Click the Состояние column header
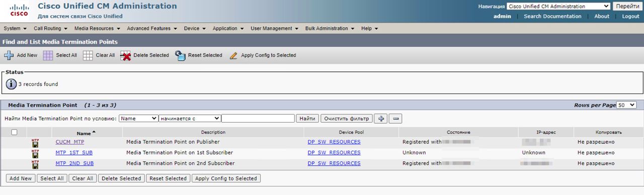 [458, 132]
